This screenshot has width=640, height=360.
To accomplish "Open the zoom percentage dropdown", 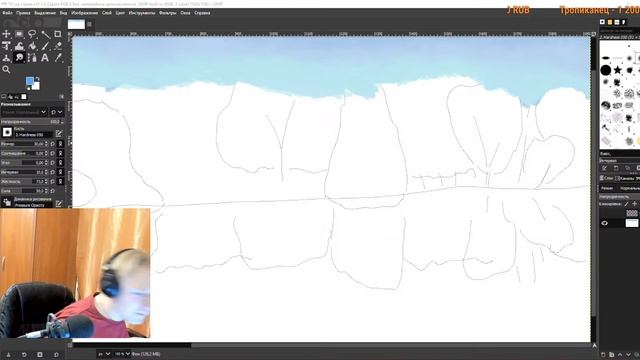I will [x=122, y=354].
